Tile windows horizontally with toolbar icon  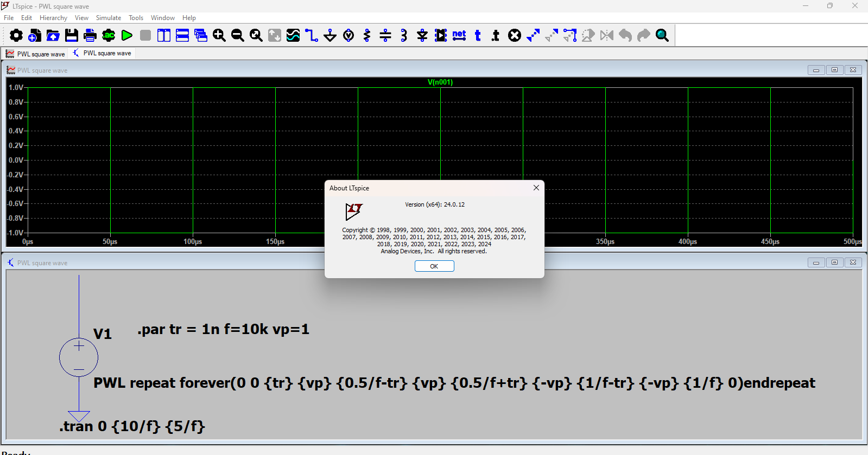pos(182,35)
